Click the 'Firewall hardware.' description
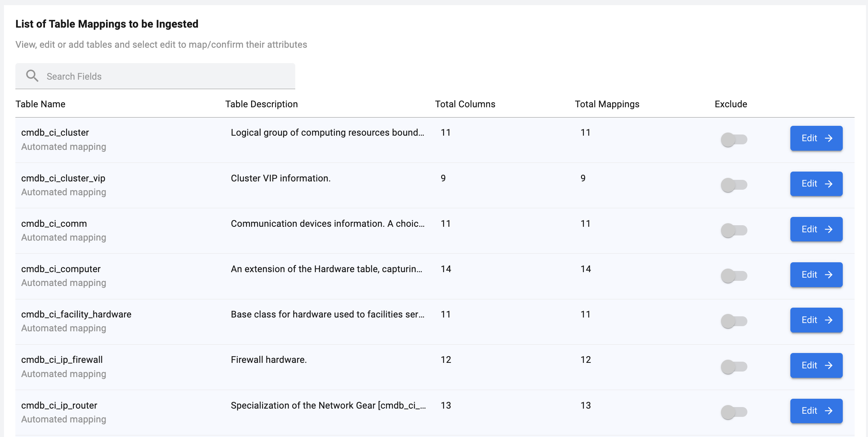This screenshot has height=437, width=868. [269, 360]
